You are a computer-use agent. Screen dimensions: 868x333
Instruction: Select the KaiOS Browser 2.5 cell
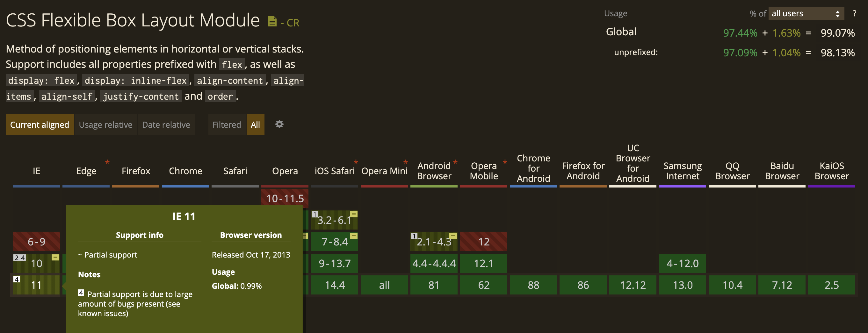click(832, 285)
